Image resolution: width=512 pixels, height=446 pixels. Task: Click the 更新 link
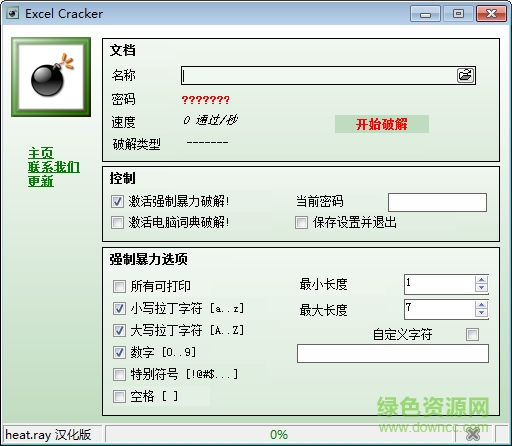point(41,181)
